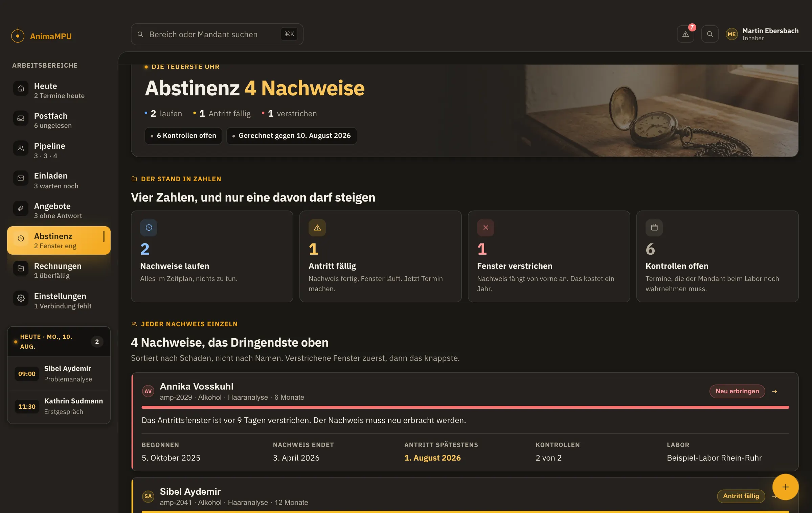Viewport: 812px width, 513px height.
Task: Click the 5. Oktober 2025 begonnen date
Action: [171, 458]
